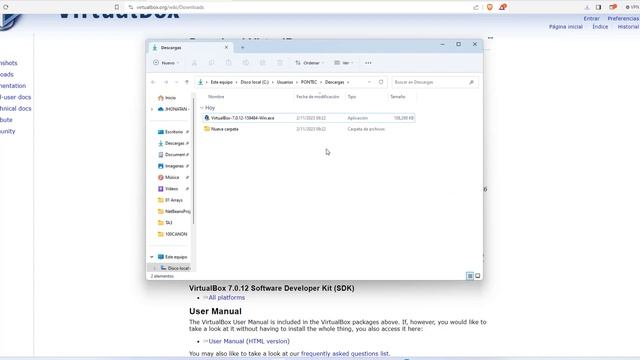
Task: Click the Brave rewards triangle icon
Action: pos(503,7)
